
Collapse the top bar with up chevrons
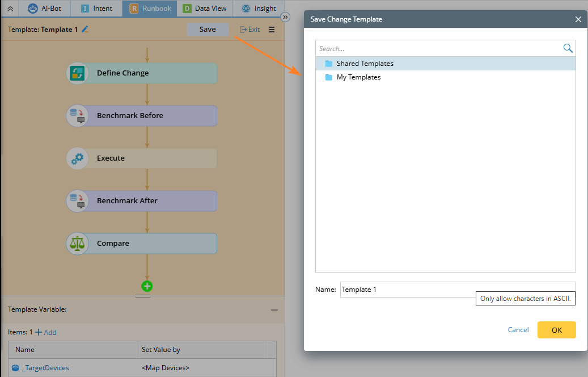tap(10, 9)
